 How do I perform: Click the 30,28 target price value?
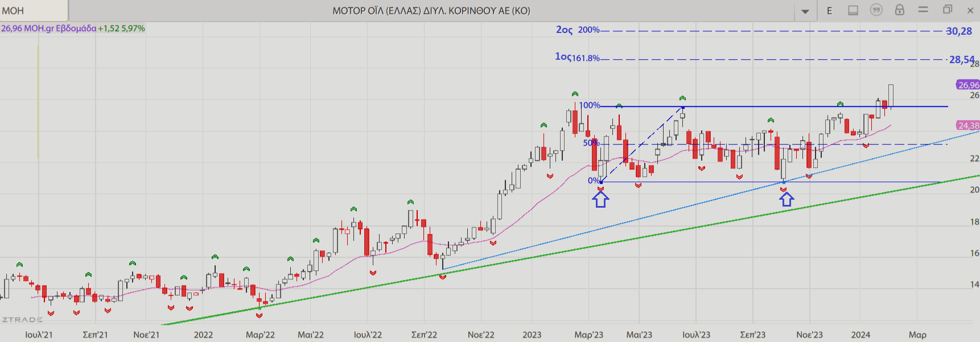point(959,31)
